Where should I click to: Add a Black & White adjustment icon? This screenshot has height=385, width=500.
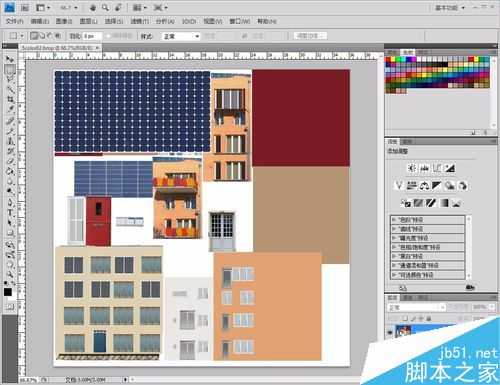(x=437, y=185)
